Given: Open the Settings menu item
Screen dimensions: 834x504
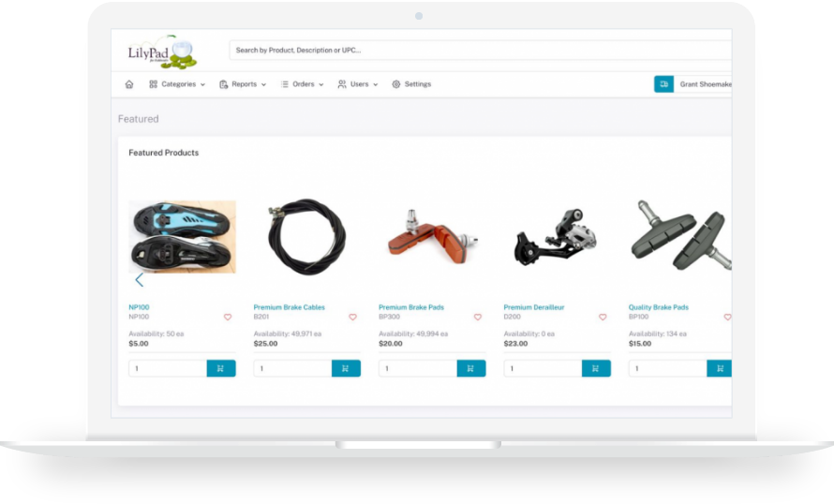Looking at the screenshot, I should point(411,84).
